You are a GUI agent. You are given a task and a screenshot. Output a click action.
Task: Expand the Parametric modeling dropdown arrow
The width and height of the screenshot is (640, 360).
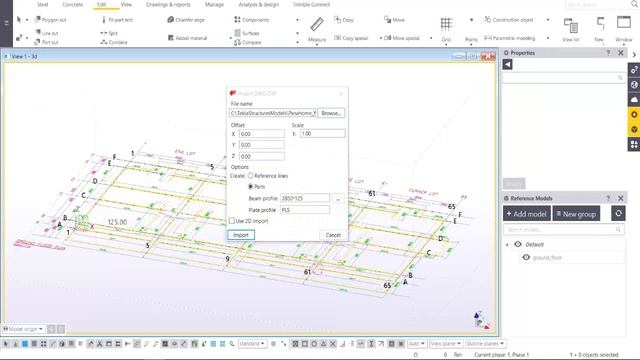coord(548,38)
